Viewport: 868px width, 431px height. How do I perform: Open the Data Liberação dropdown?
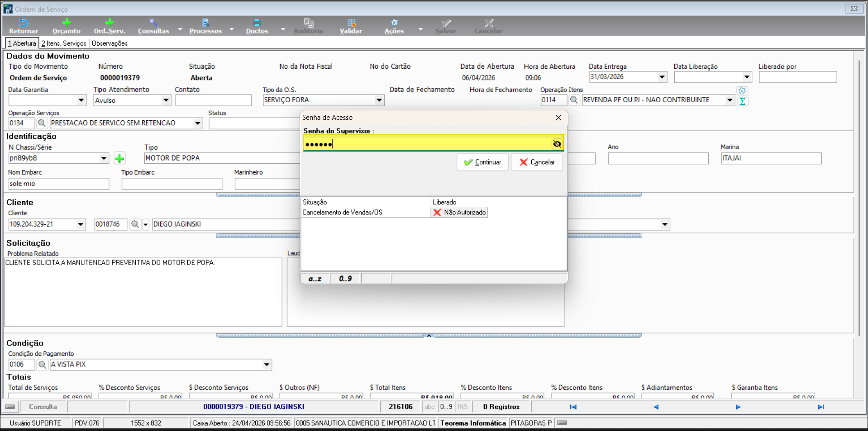coord(747,77)
